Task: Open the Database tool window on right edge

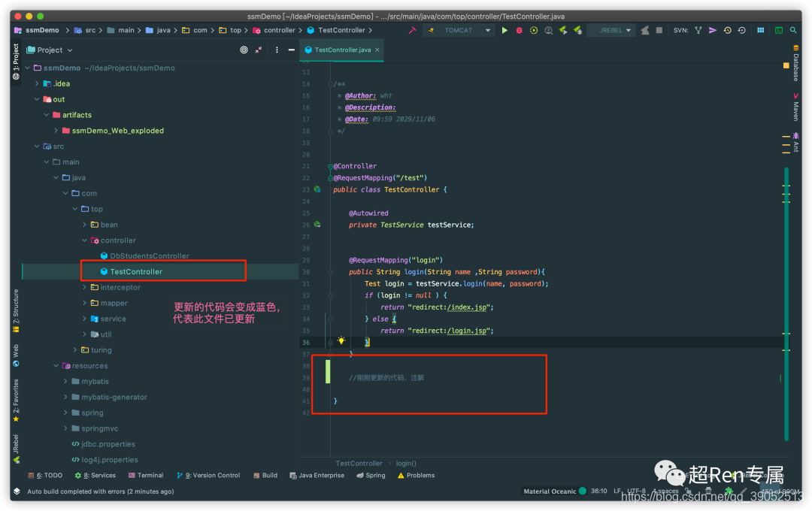Action: pos(796,63)
